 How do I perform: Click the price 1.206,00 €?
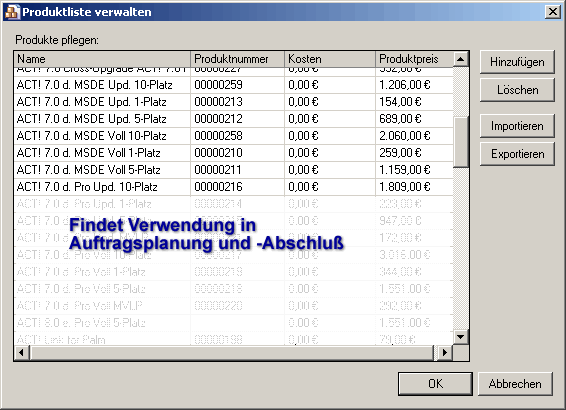[405, 85]
